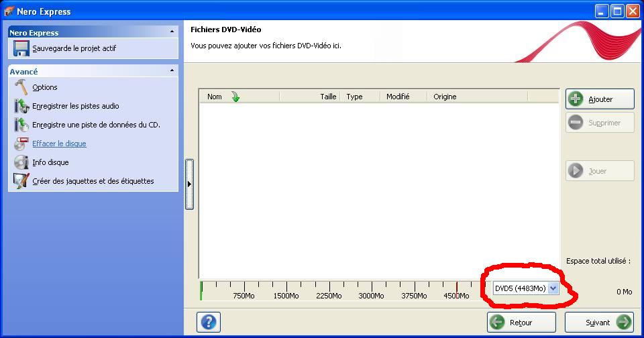Viewport: 644px width, 338px height.
Task: Click the disc info icon
Action: pyautogui.click(x=21, y=162)
